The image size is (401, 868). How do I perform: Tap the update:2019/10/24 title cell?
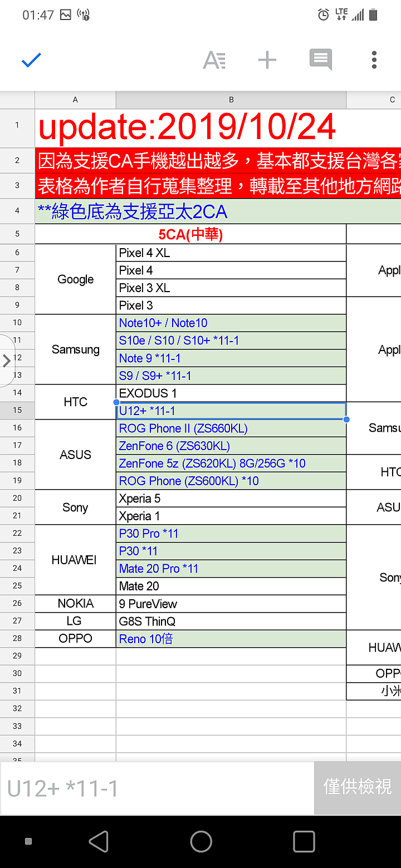click(x=187, y=127)
